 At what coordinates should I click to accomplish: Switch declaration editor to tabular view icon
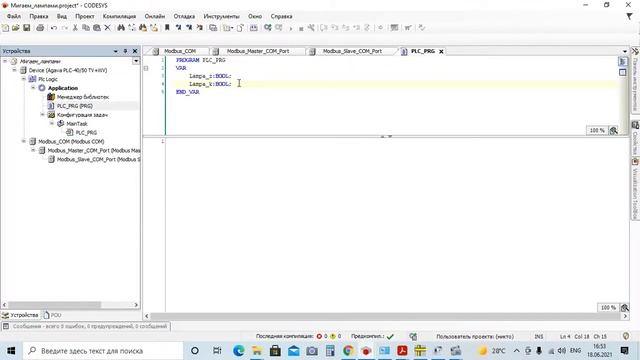622,73
